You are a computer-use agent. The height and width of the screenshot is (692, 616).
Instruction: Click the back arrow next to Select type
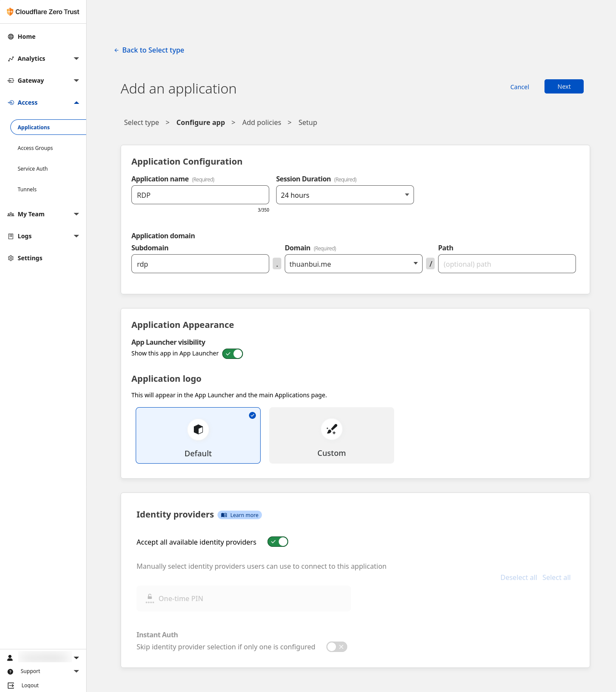116,50
